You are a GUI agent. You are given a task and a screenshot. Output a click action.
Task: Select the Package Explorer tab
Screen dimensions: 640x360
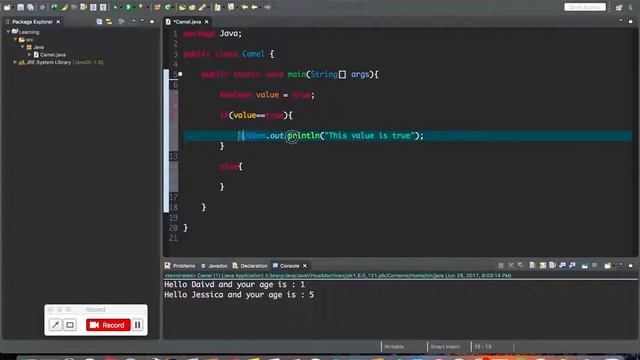32,22
